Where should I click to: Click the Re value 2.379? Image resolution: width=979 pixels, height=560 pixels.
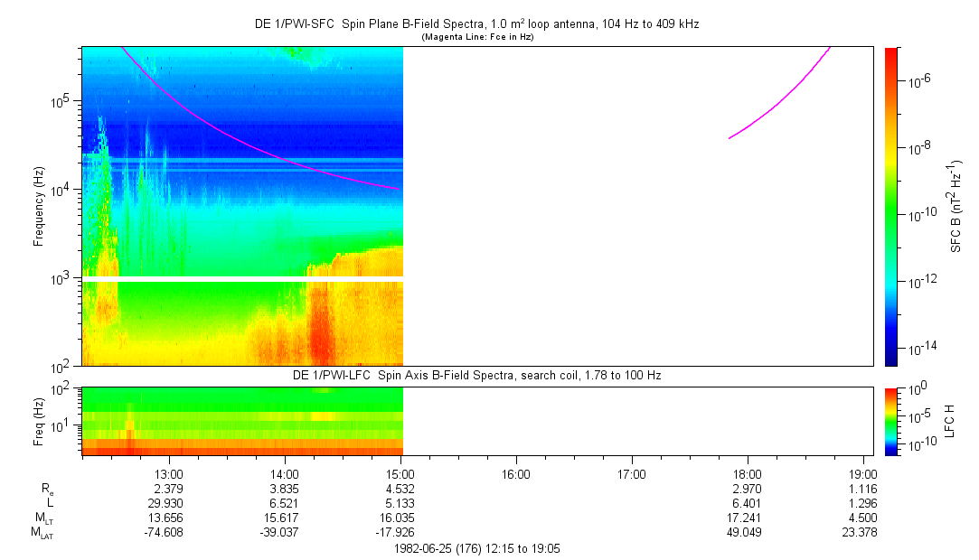pos(168,489)
